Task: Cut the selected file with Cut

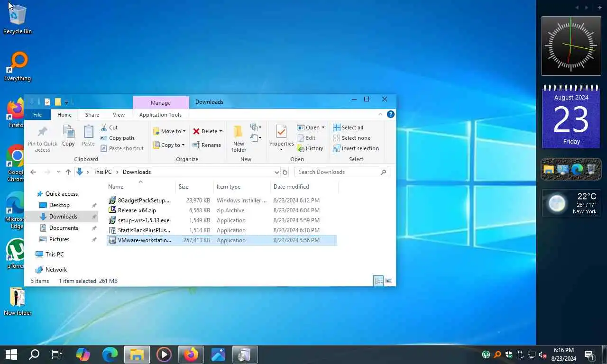Action: pyautogui.click(x=109, y=127)
